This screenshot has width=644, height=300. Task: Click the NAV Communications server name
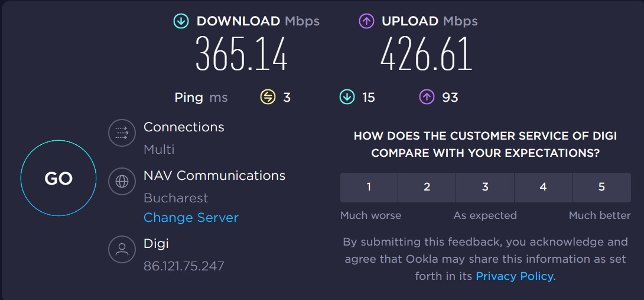[214, 176]
